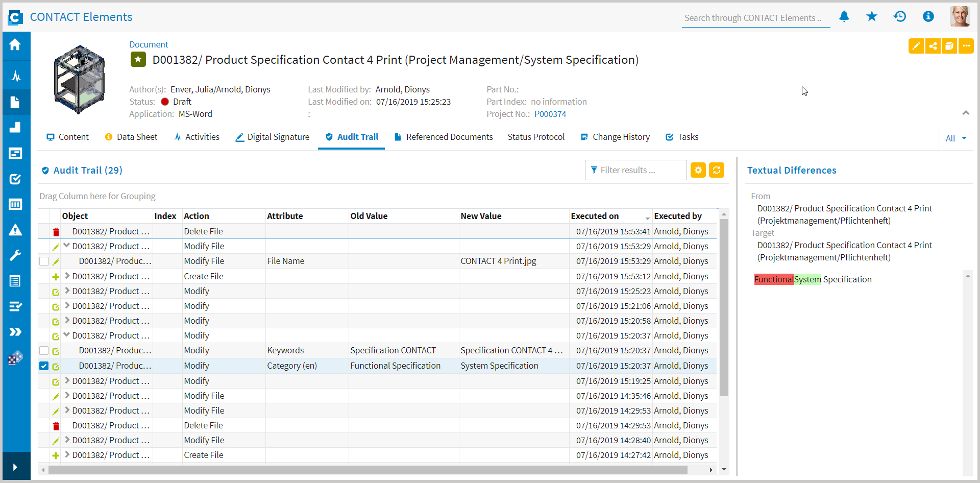980x483 pixels.
Task: Check the File Name row checkbox
Action: (x=44, y=261)
